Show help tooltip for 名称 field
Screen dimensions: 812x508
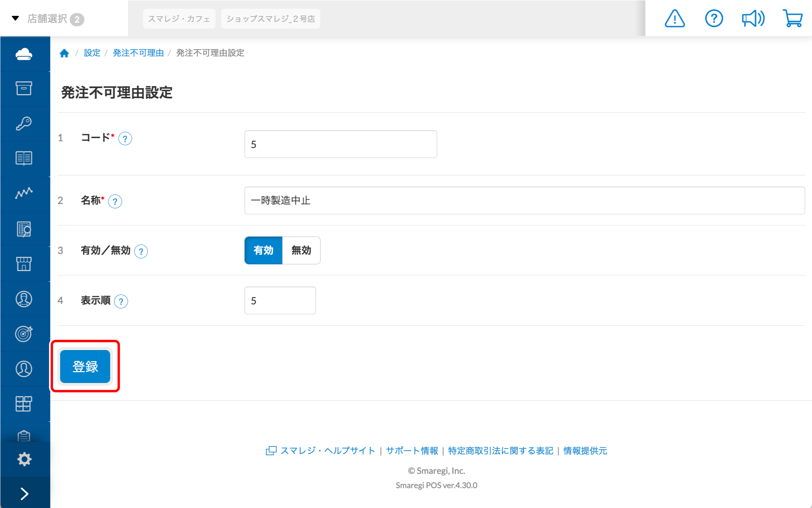pyautogui.click(x=115, y=202)
